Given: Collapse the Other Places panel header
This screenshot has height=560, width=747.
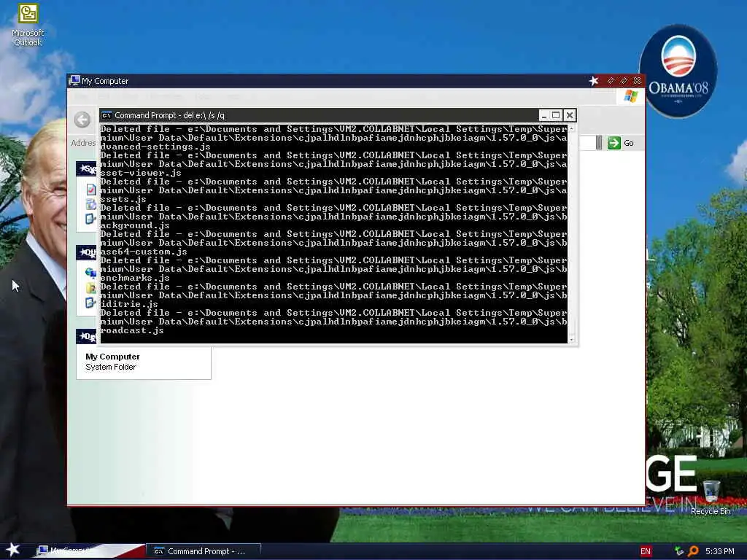Looking at the screenshot, I should tap(88, 252).
